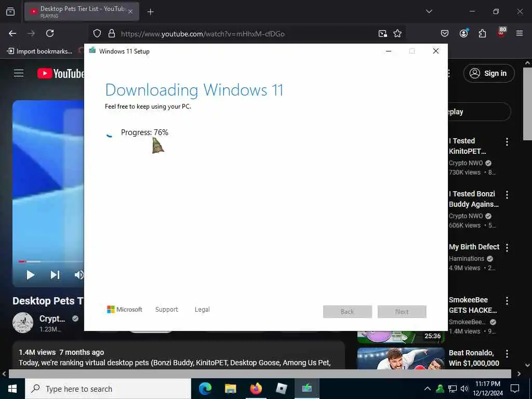Click the Next button in Windows 11 Setup
This screenshot has width=532, height=399.
402,312
